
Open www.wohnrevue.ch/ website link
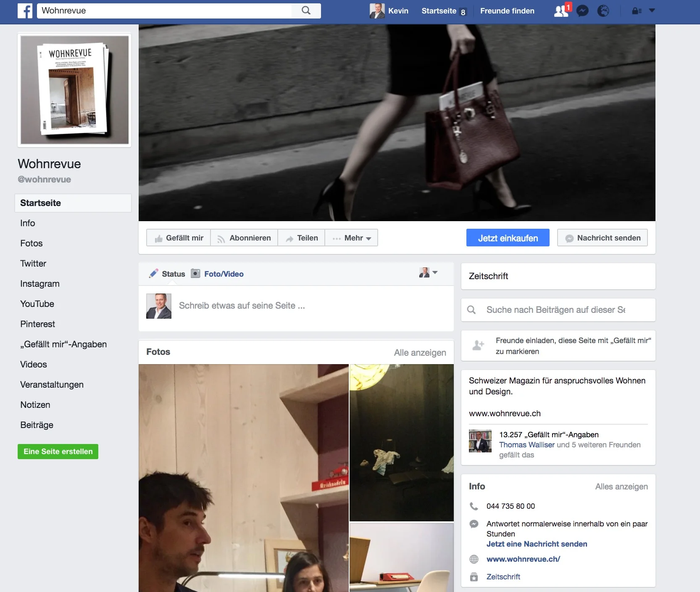[523, 559]
